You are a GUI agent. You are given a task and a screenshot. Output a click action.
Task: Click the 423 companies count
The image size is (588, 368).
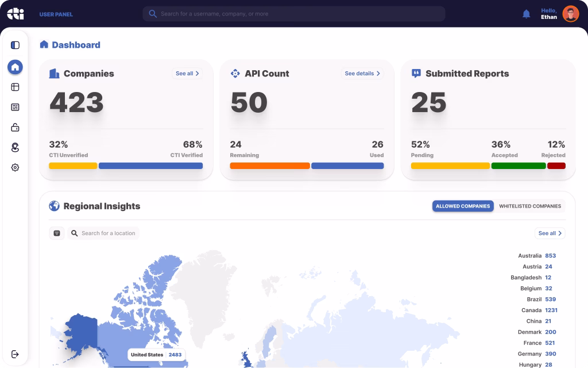tap(76, 102)
